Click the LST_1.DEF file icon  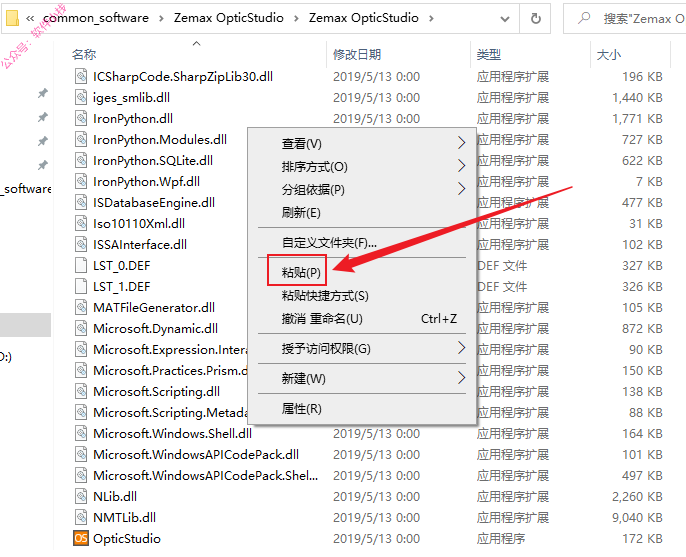pos(81,287)
